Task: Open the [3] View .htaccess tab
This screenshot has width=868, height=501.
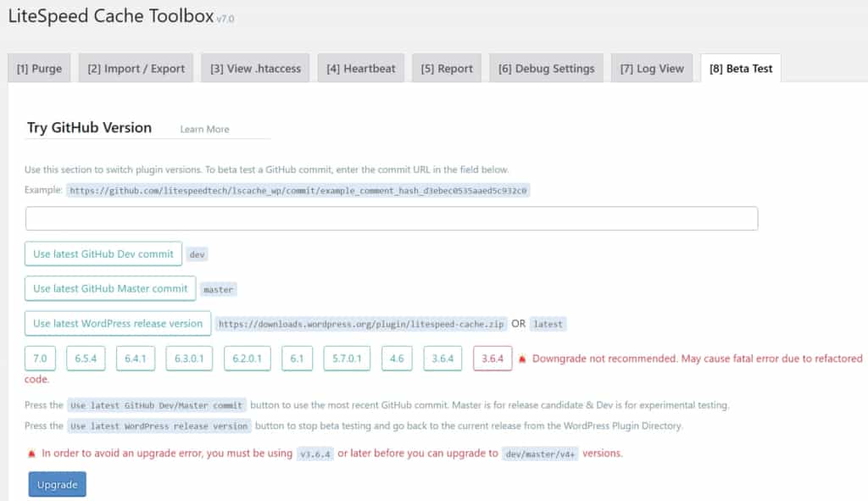Action: click(x=255, y=68)
